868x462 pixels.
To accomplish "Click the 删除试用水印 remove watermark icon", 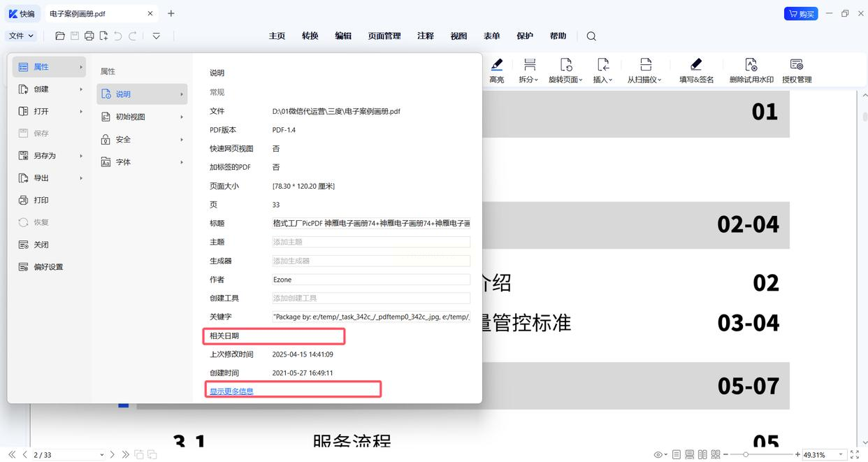I will point(751,65).
